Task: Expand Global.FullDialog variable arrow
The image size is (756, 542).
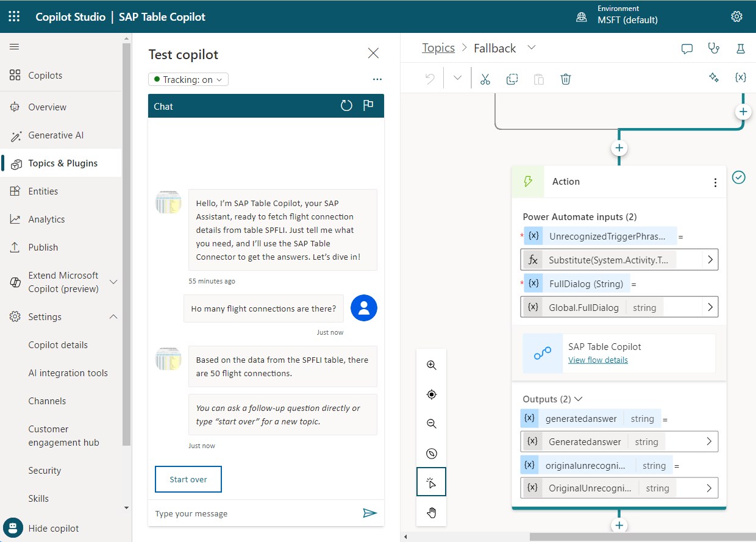Action: (x=710, y=307)
